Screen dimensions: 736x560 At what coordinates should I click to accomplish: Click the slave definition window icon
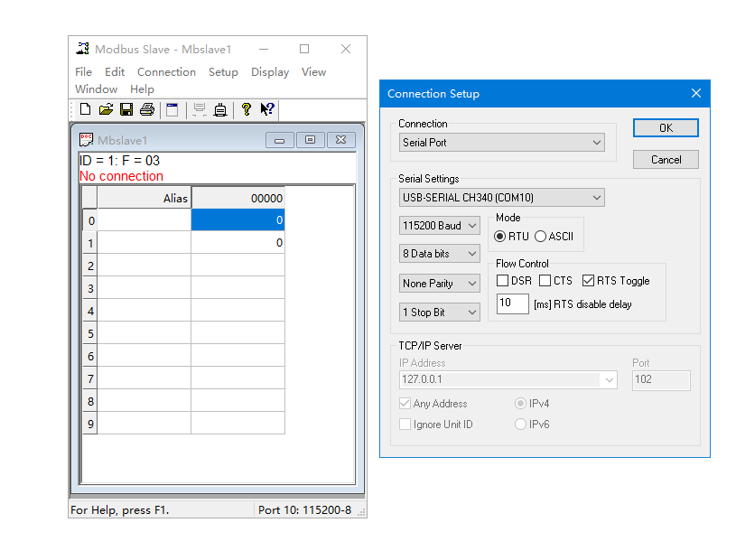(x=172, y=109)
